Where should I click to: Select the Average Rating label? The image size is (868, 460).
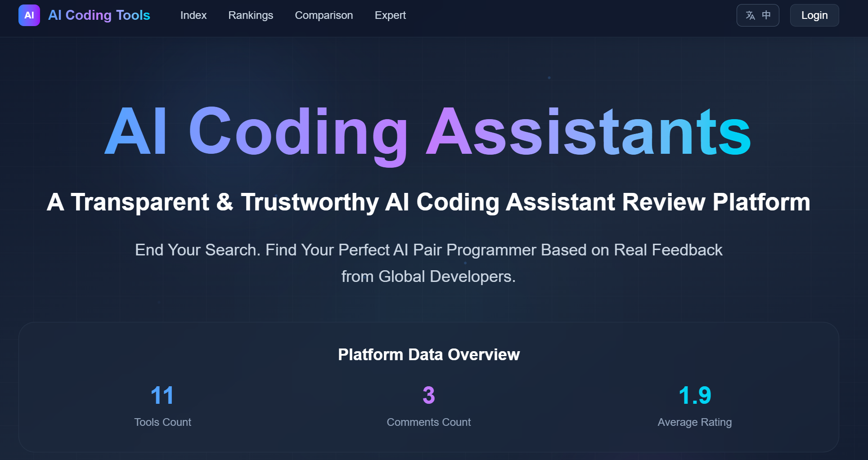(694, 422)
